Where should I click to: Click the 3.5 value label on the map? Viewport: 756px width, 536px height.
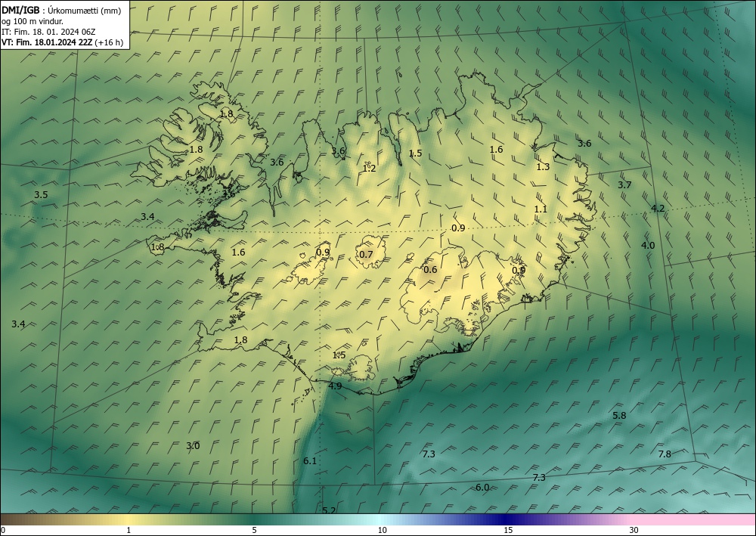[41, 195]
